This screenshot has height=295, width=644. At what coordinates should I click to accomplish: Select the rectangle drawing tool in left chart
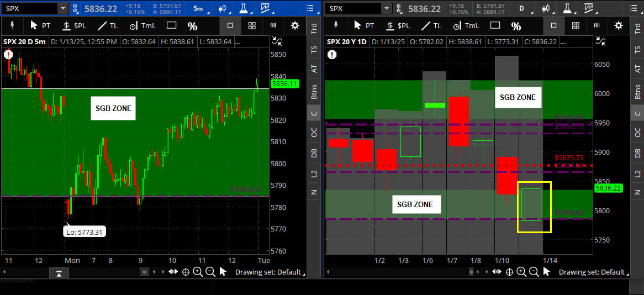click(x=171, y=26)
